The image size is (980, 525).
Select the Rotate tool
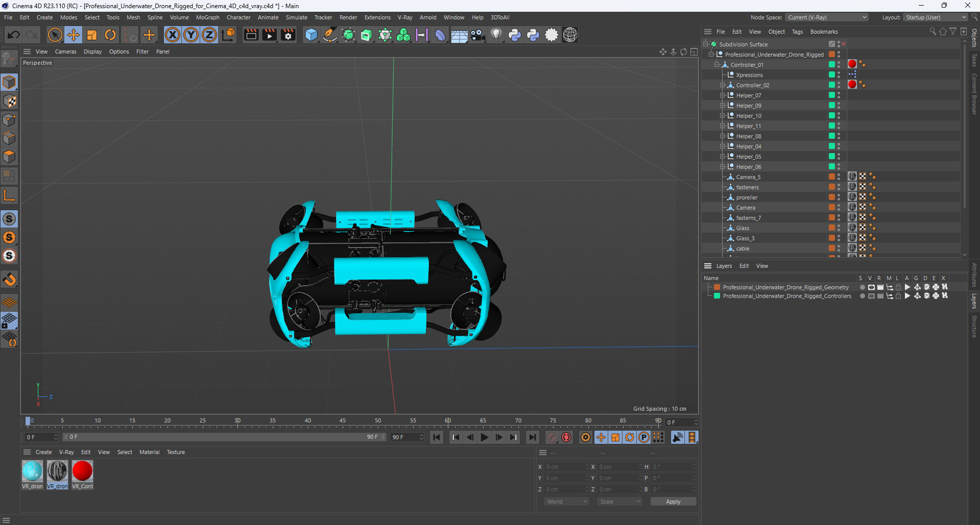click(110, 35)
